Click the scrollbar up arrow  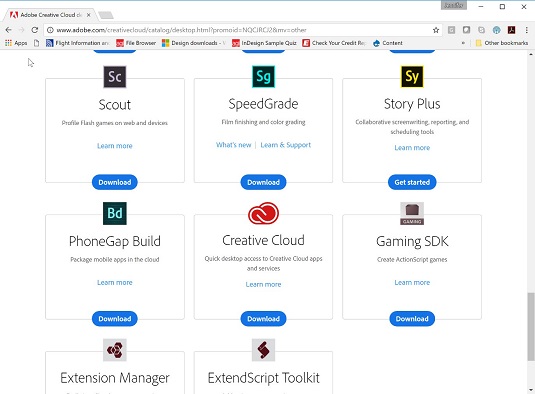point(531,55)
